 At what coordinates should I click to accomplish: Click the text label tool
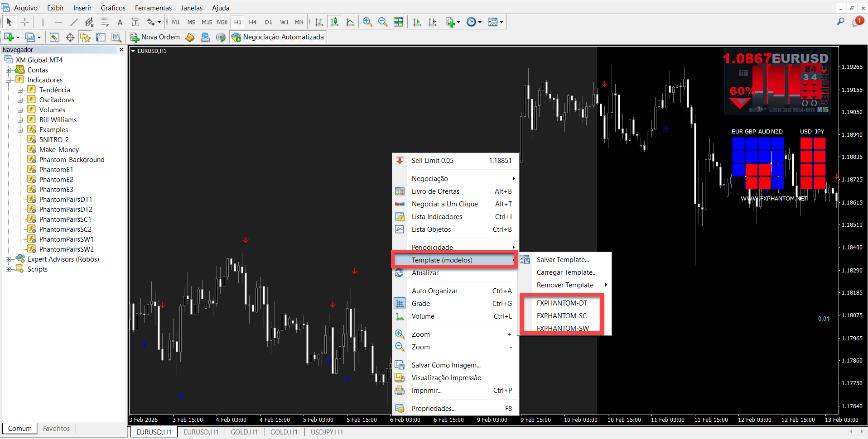(x=120, y=22)
